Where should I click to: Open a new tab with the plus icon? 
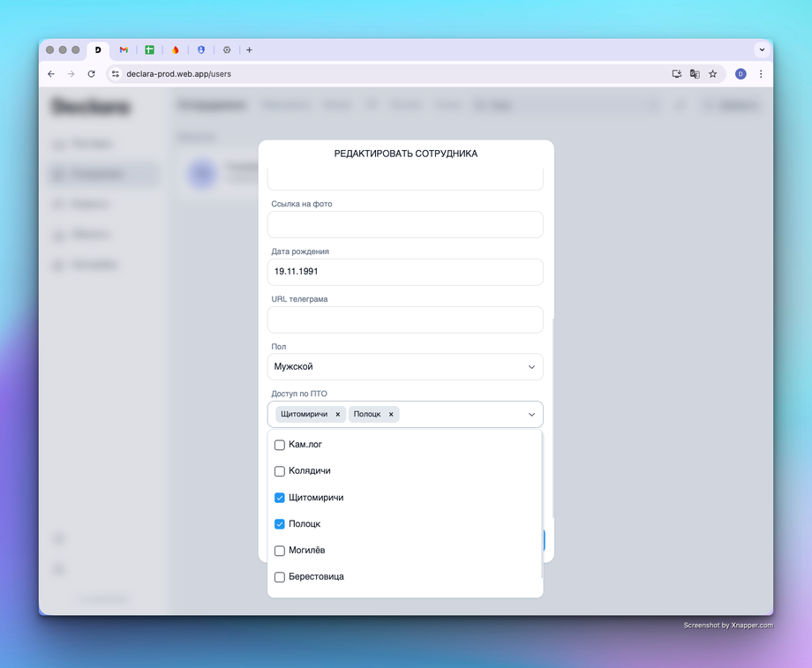click(x=249, y=49)
